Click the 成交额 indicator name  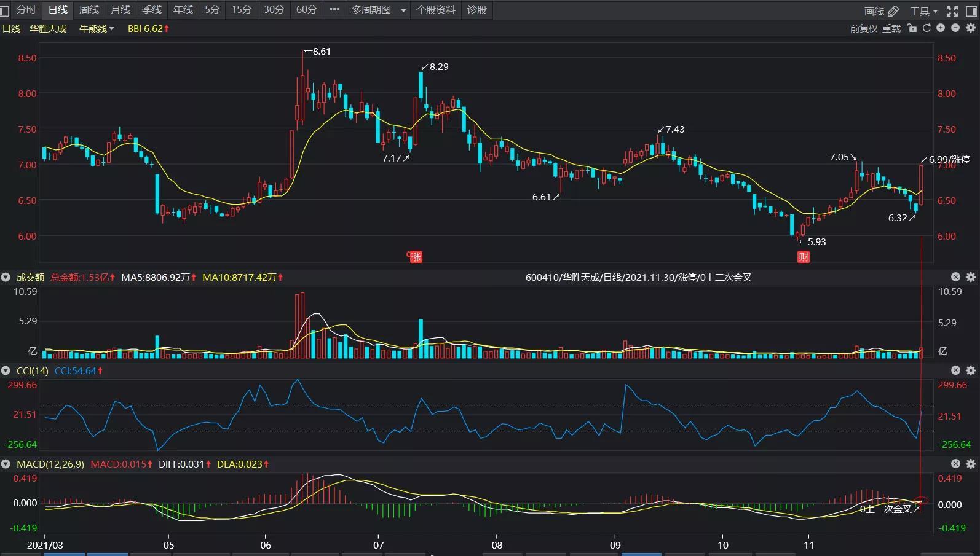pyautogui.click(x=30, y=277)
